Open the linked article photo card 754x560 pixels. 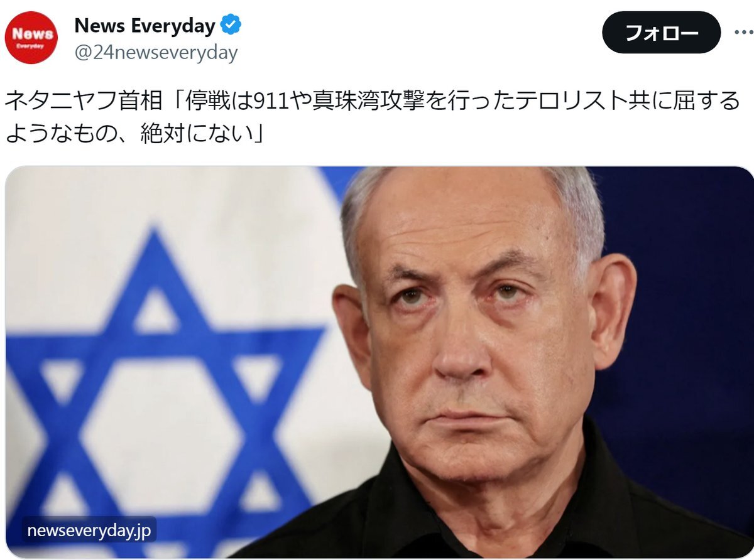click(380, 362)
